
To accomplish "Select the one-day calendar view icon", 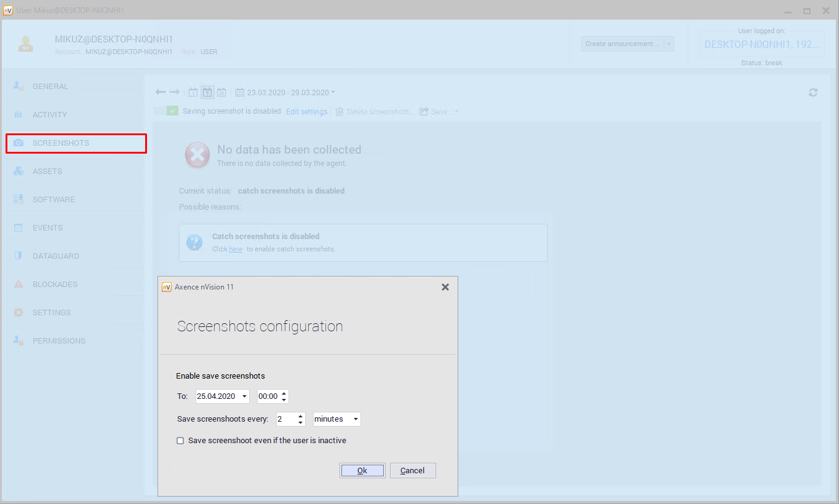I will coord(193,92).
